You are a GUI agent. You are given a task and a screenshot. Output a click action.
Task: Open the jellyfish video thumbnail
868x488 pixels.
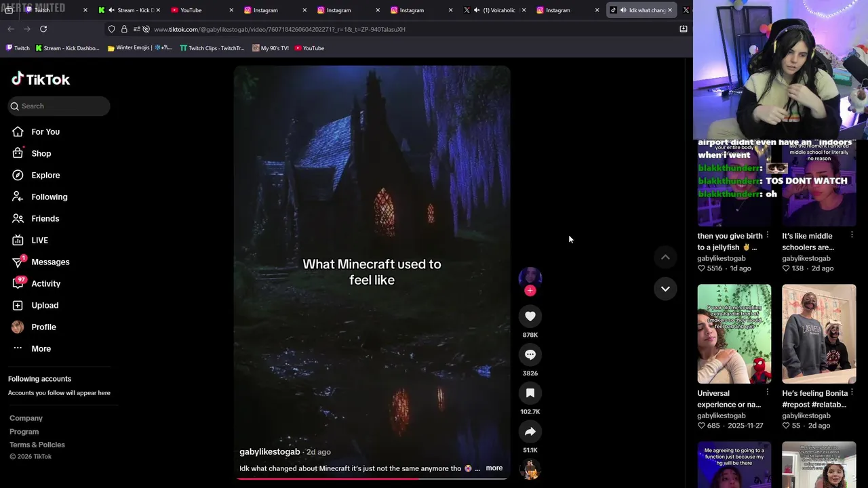[734, 183]
